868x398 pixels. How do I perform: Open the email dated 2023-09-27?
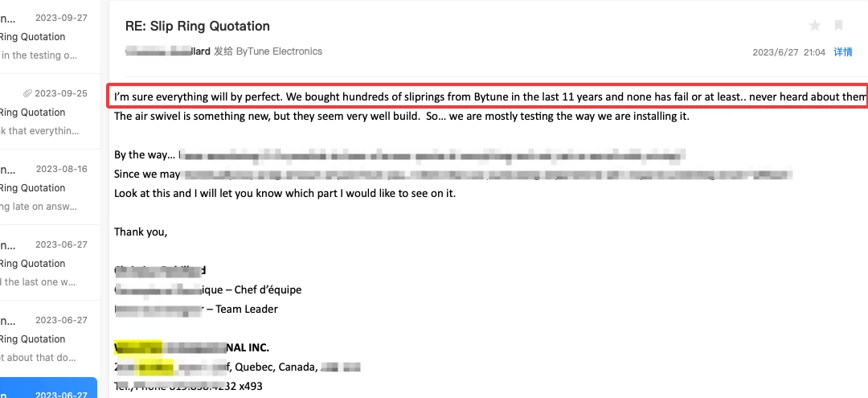pos(44,36)
